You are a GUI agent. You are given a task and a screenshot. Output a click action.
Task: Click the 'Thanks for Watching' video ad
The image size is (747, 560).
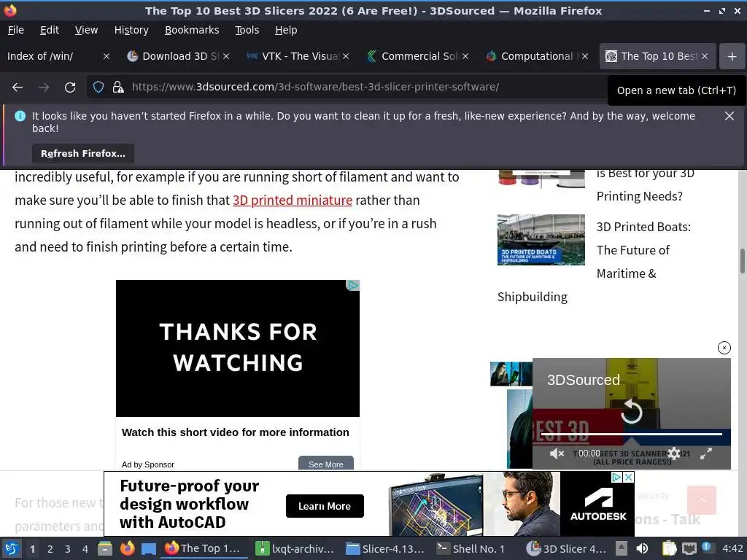click(238, 348)
